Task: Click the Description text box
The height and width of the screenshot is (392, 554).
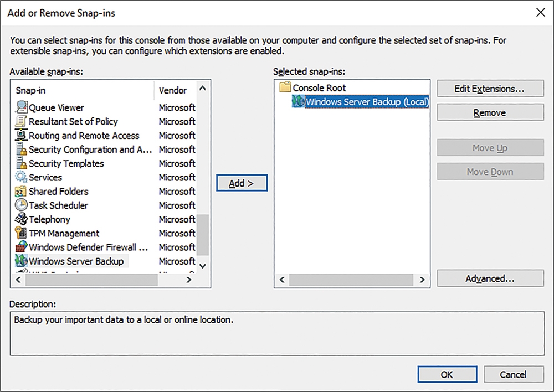Action: [277, 333]
